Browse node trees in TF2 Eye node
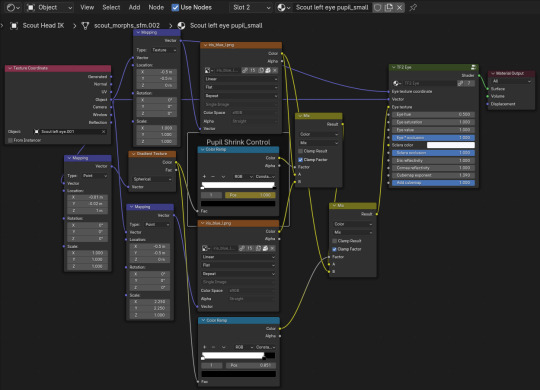Image resolution: width=540 pixels, height=390 pixels. click(396, 83)
